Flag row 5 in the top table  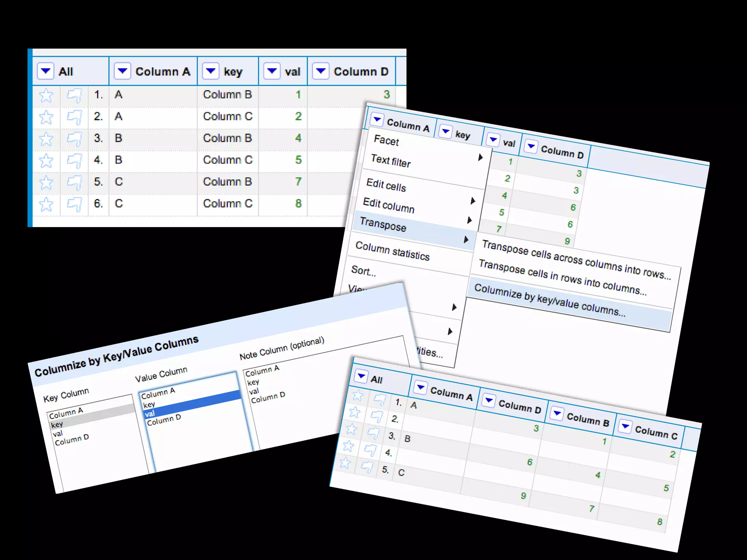[x=74, y=182]
